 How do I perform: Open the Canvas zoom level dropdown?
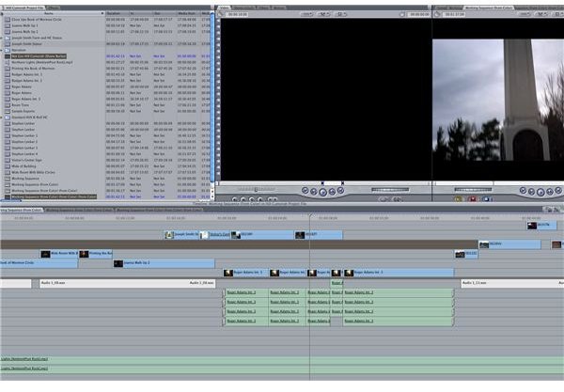tap(525, 14)
